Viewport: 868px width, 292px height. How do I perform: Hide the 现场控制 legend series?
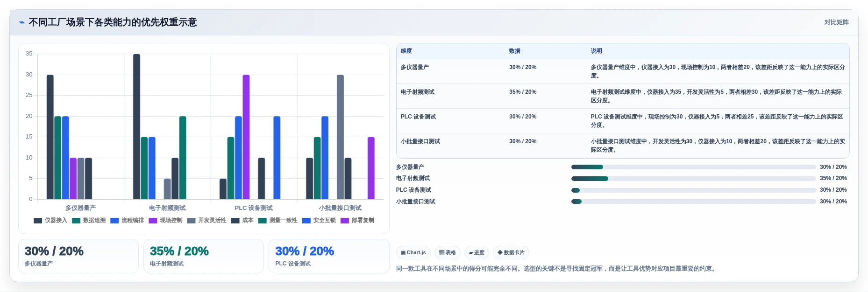click(165, 221)
